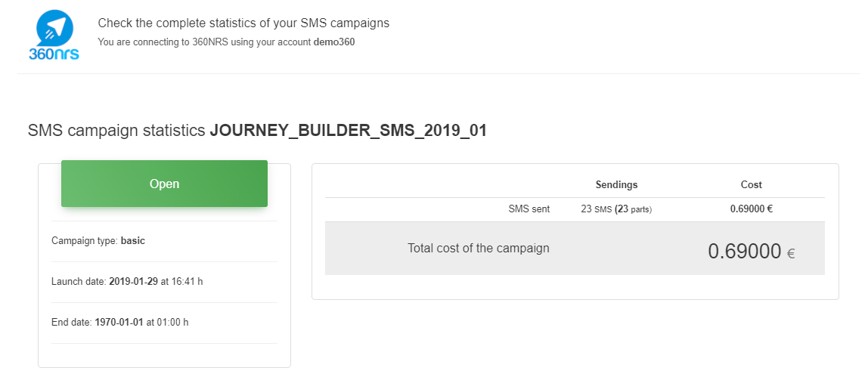Click the Total cost of the campaign label

tap(478, 248)
